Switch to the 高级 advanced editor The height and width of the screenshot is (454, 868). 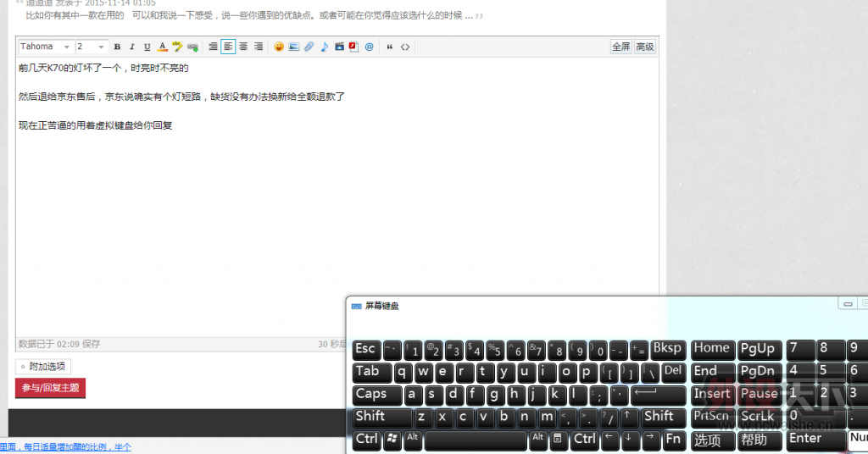coord(645,47)
